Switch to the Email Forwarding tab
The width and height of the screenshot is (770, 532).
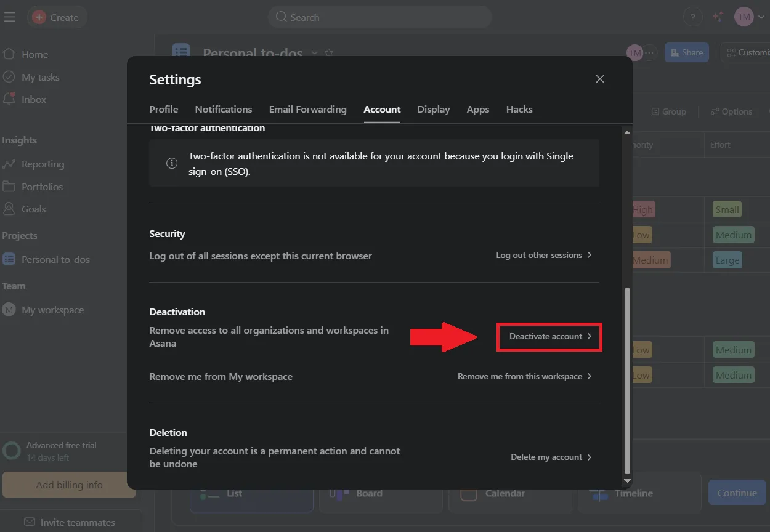point(308,109)
